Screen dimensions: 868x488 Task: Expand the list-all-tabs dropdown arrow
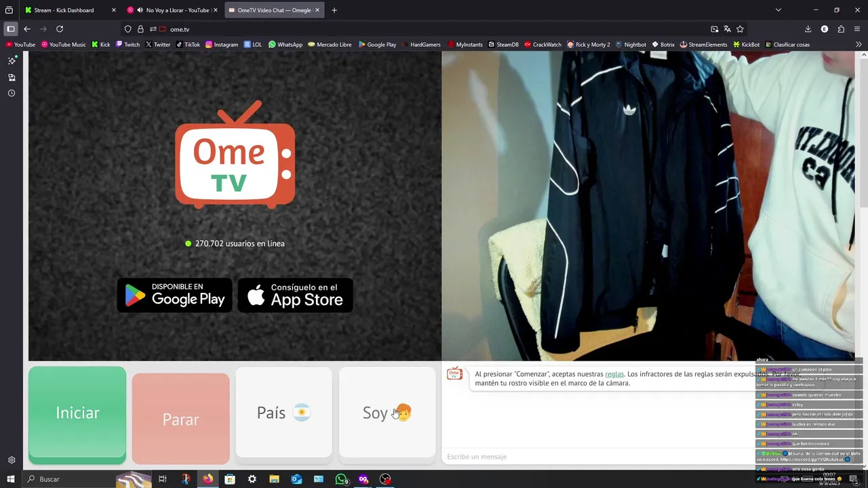[x=778, y=10]
